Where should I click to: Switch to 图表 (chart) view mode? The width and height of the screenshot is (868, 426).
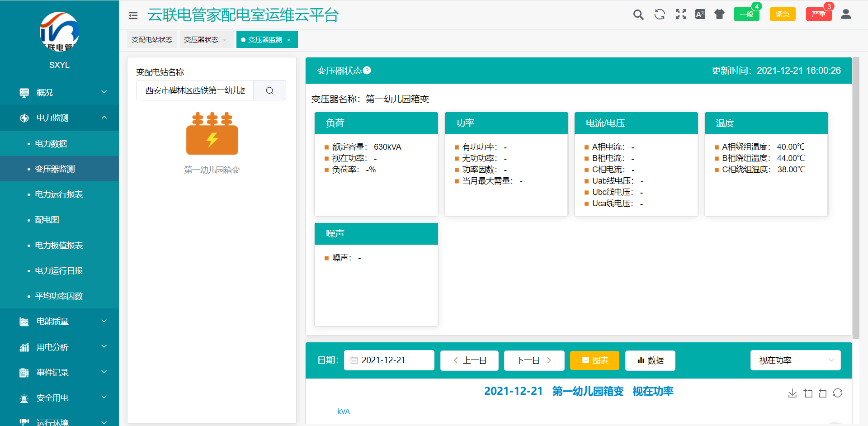coord(594,360)
